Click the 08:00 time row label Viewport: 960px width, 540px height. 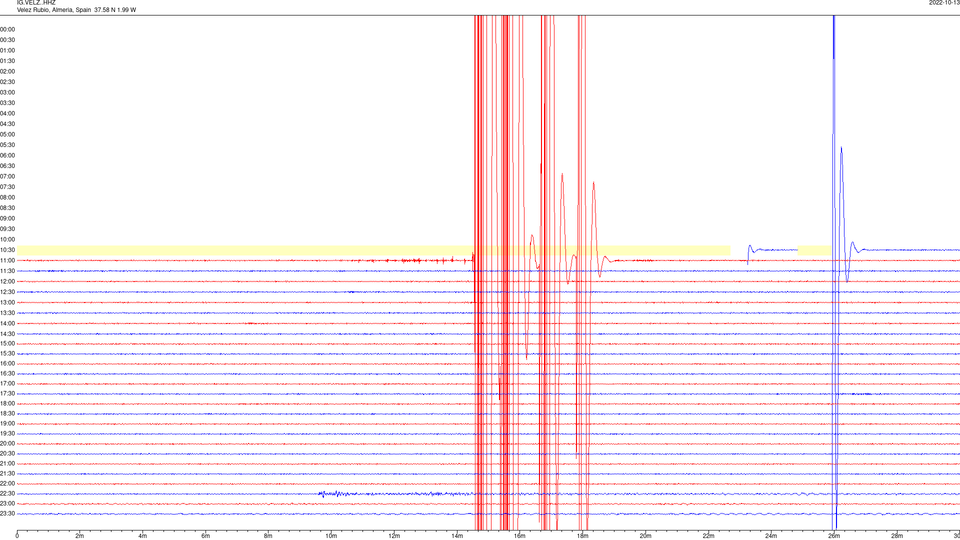7,197
